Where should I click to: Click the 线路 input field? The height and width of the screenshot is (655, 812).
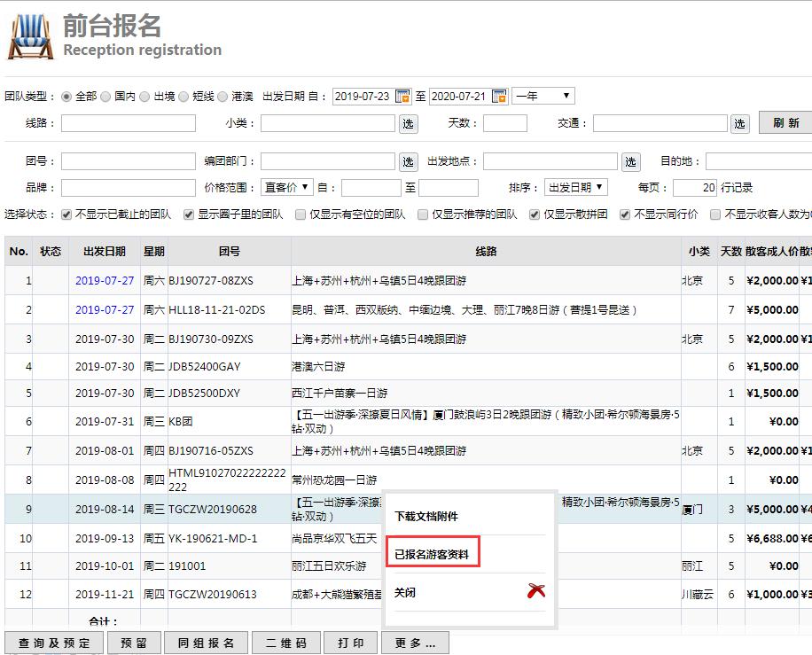(129, 123)
